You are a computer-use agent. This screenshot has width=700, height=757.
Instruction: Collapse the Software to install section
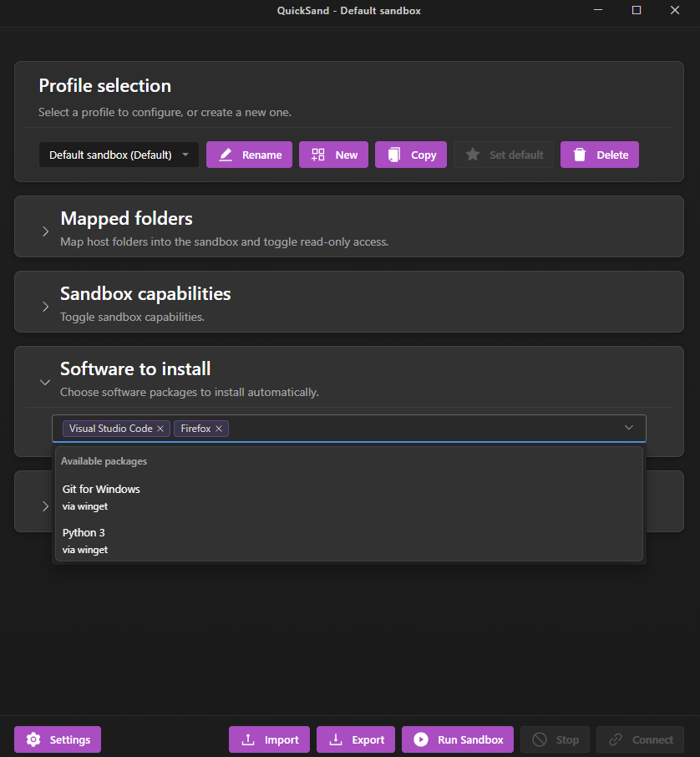click(x=45, y=382)
